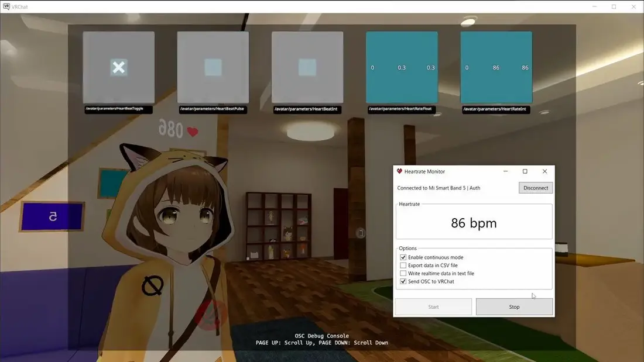Stop the heartrate monitoring
Image resolution: width=644 pixels, height=362 pixels.
[514, 307]
